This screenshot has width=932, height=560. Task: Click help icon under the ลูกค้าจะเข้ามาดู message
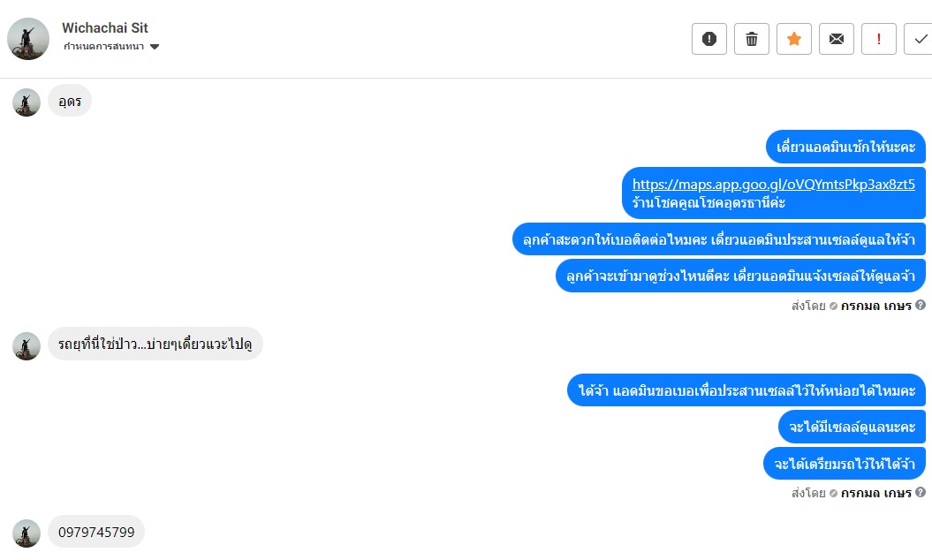(x=921, y=306)
